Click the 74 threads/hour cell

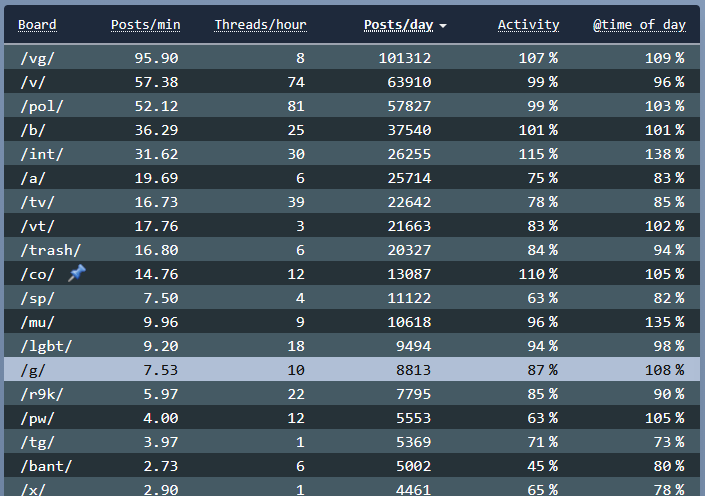click(x=296, y=82)
